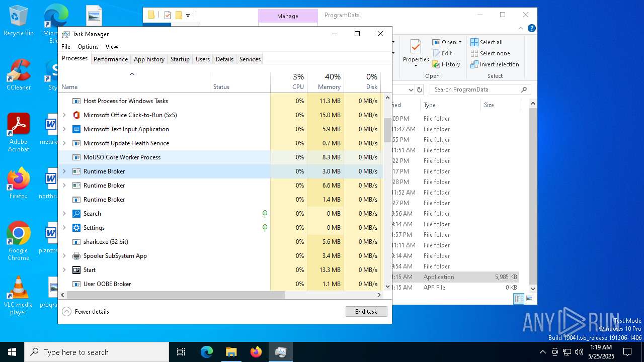This screenshot has width=644, height=362.
Task: Select the shark.exe (32 bit) process
Action: 220,242
